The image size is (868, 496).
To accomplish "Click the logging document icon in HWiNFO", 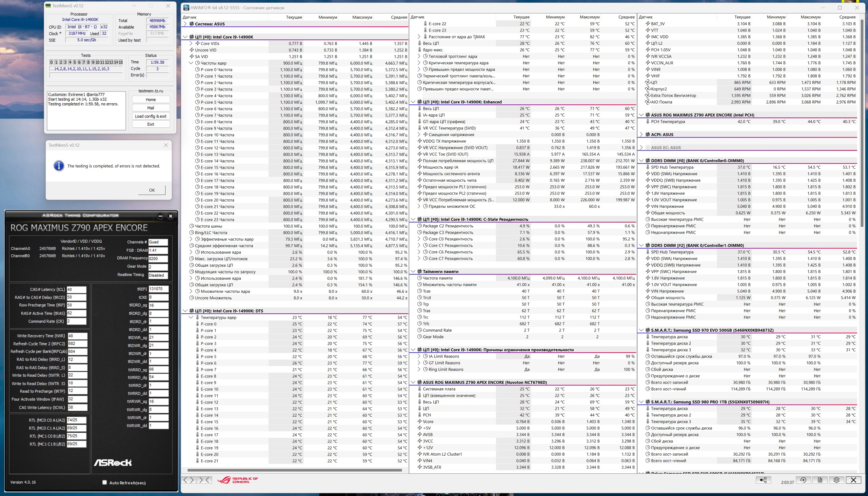I will pyautogui.click(x=820, y=480).
